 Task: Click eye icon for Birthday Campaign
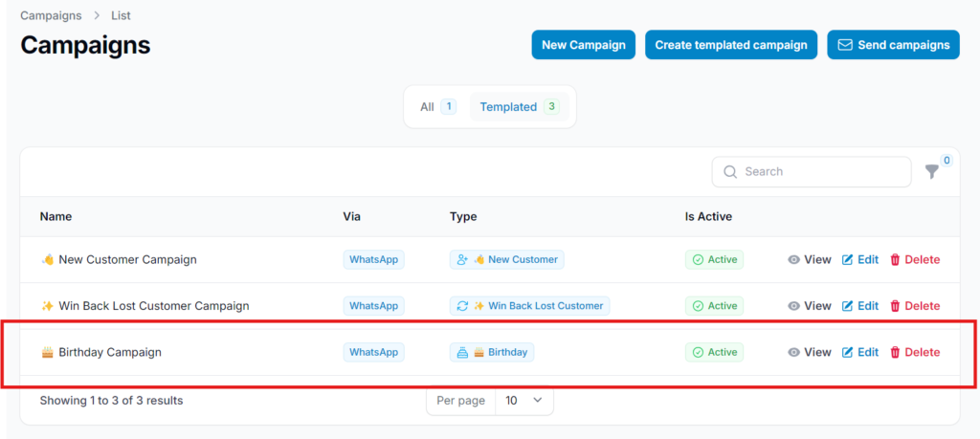point(793,352)
